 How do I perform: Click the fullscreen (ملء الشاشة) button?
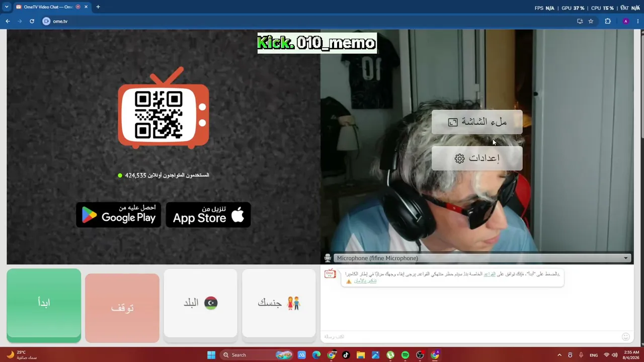click(x=477, y=122)
